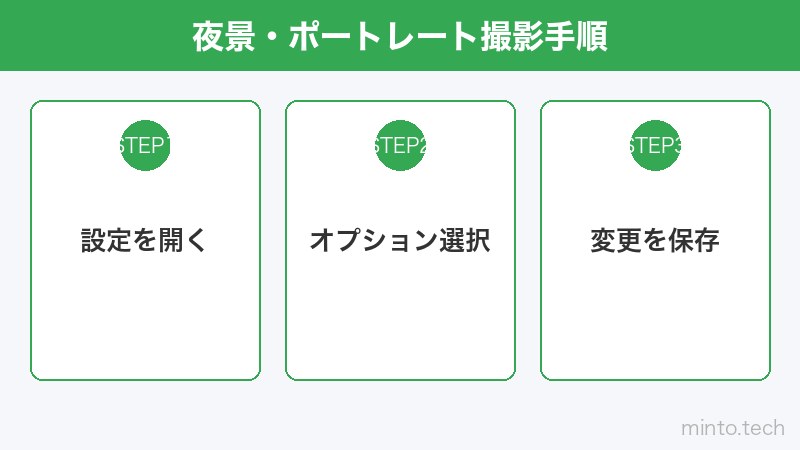Select the オプション選択 step label
Viewport: 800px width, 450px height.
coord(400,241)
